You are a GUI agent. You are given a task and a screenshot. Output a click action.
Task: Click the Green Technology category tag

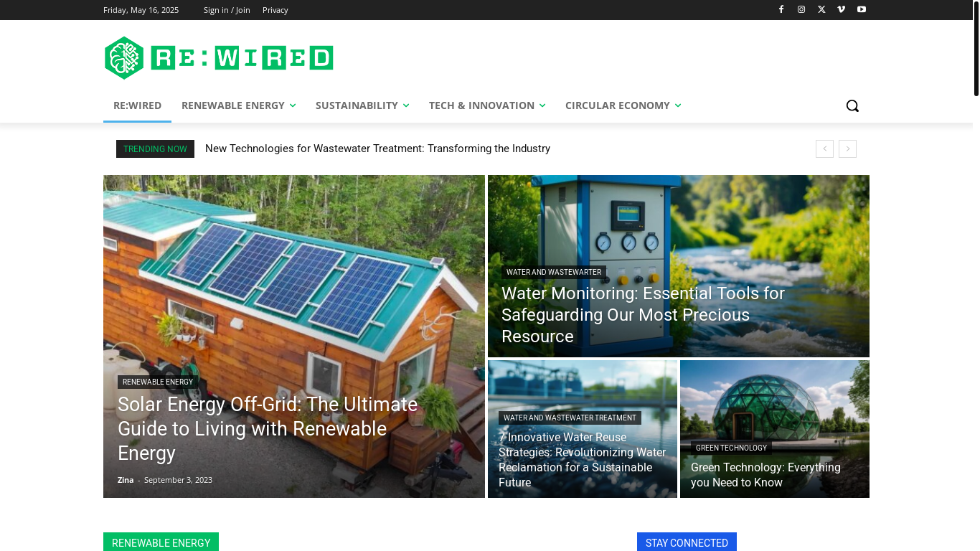click(x=731, y=448)
